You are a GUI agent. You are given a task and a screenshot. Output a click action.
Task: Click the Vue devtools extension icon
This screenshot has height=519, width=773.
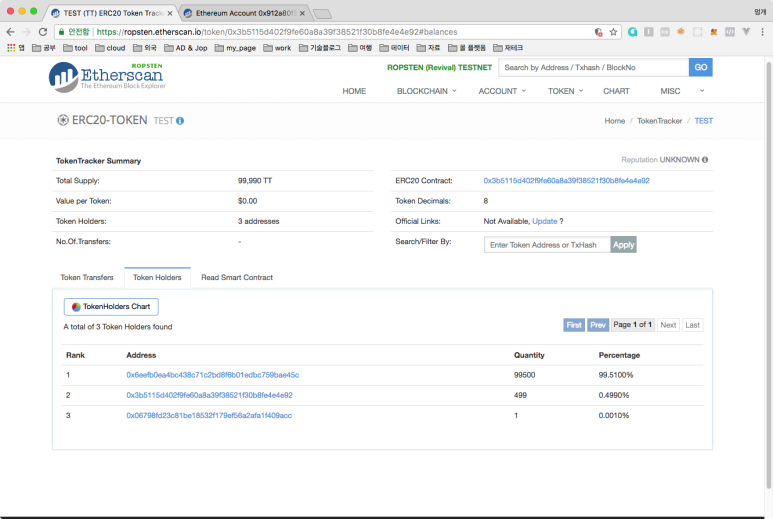pos(746,32)
